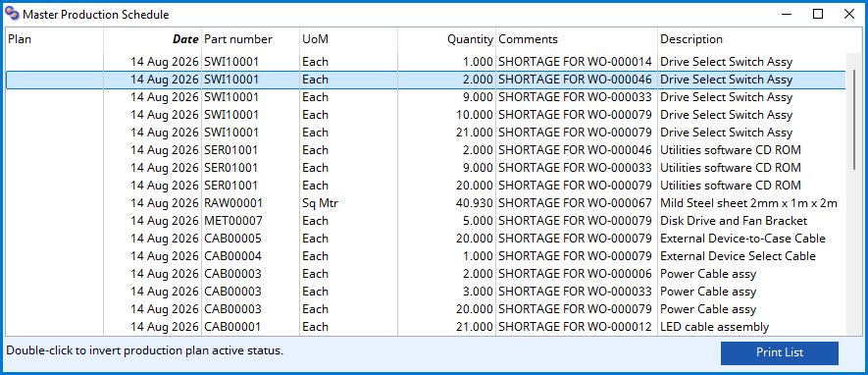Close the Master Production Schedule window

[x=848, y=15]
